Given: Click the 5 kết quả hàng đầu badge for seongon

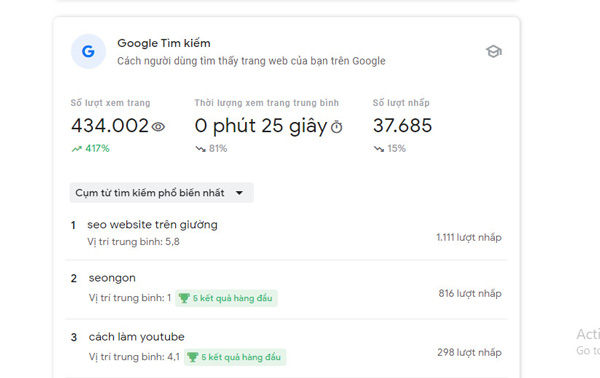Looking at the screenshot, I should 227,298.
